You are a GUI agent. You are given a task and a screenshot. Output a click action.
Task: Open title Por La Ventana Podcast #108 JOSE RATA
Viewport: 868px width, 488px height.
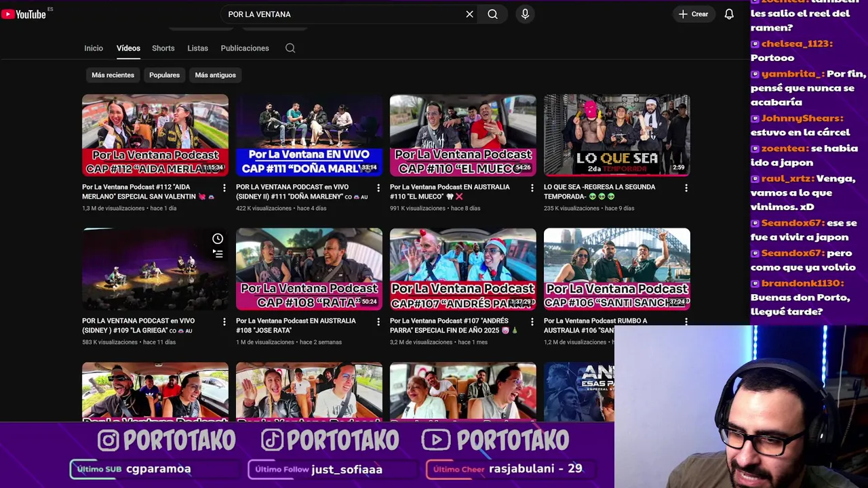pyautogui.click(x=296, y=326)
